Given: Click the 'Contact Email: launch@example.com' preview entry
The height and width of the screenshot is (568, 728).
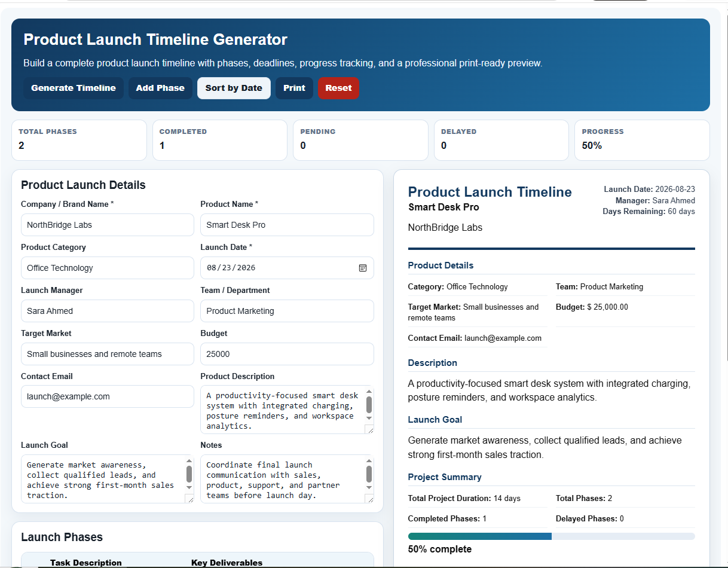Looking at the screenshot, I should click(x=475, y=338).
